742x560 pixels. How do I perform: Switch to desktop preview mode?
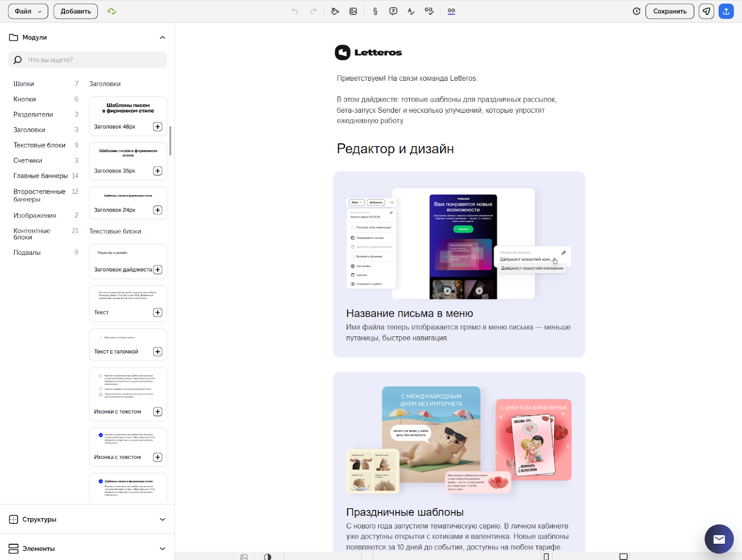click(623, 556)
